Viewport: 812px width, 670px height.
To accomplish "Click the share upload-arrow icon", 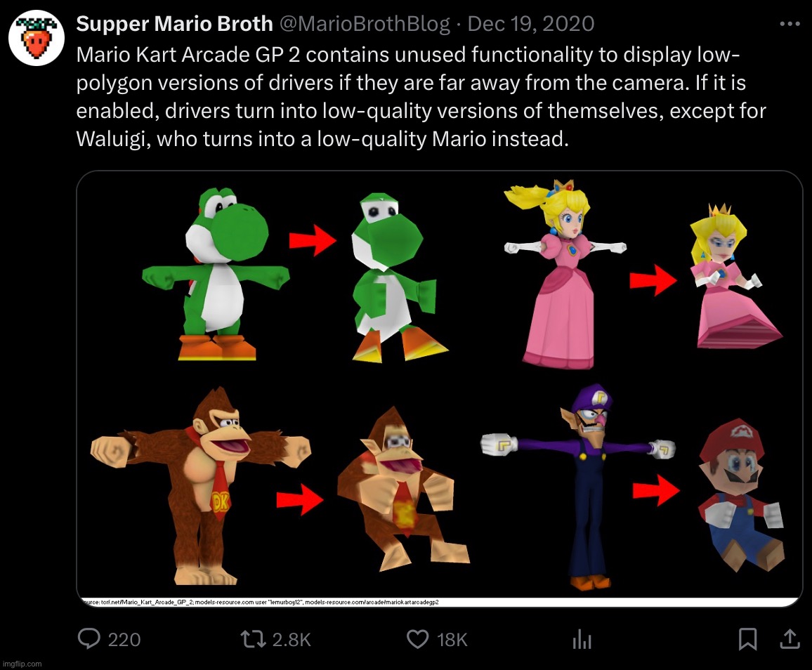I will [790, 639].
